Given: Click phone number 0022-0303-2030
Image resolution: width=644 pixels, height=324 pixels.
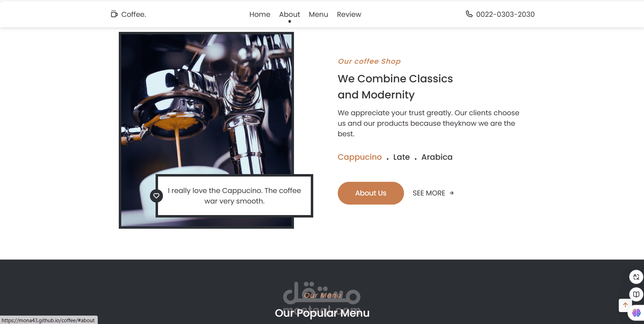Looking at the screenshot, I should tap(505, 14).
